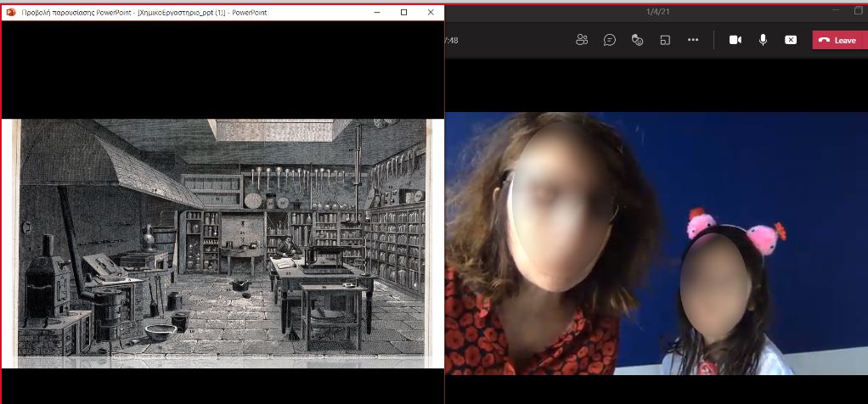Viewport: 868px width, 404px height.
Task: Mute the microphone in Teams
Action: pyautogui.click(x=763, y=40)
